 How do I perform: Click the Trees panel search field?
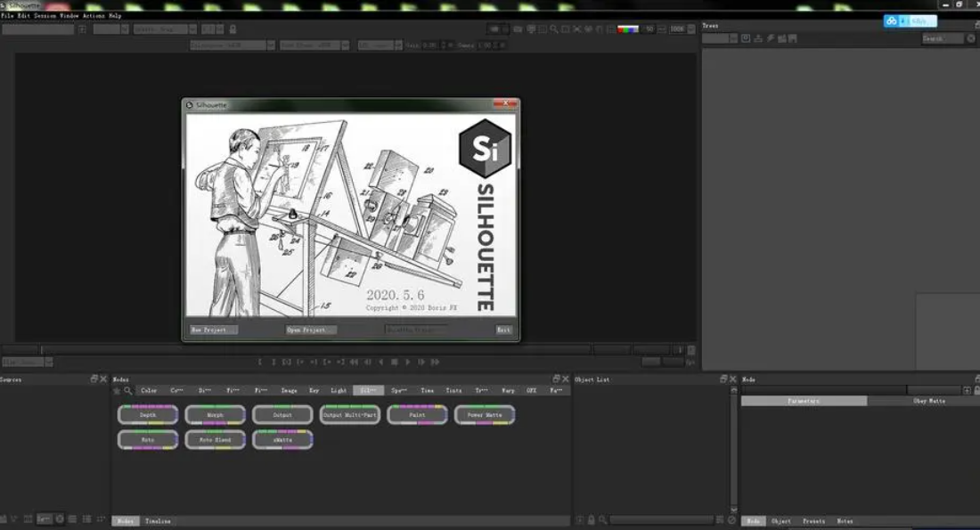tap(943, 38)
